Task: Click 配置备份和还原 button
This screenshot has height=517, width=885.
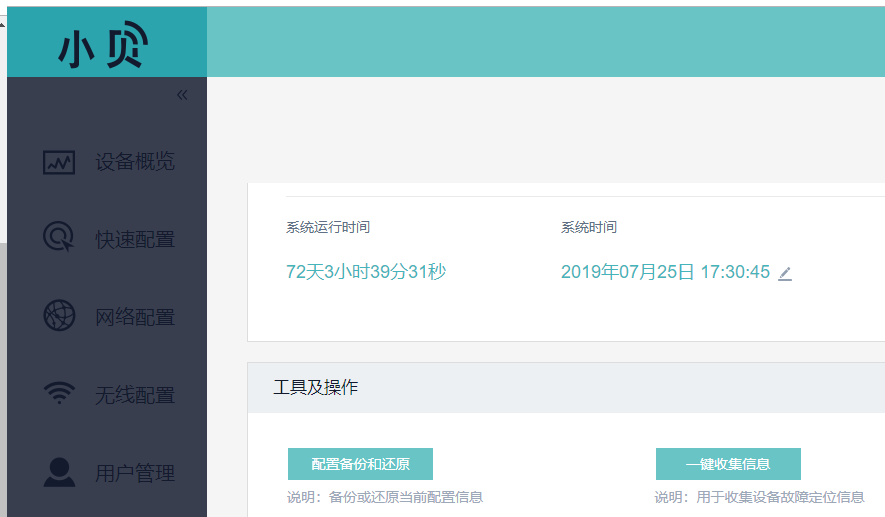Action: [x=360, y=464]
